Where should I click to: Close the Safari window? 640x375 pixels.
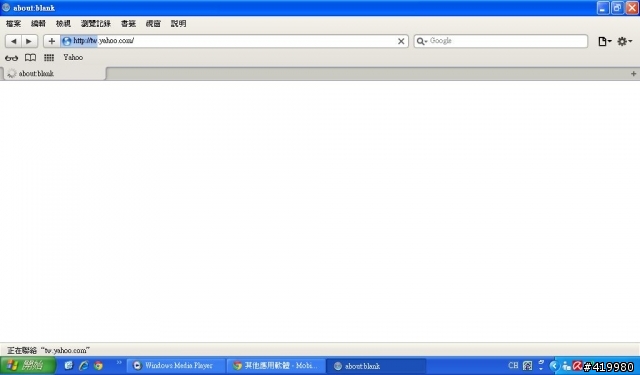632,8
